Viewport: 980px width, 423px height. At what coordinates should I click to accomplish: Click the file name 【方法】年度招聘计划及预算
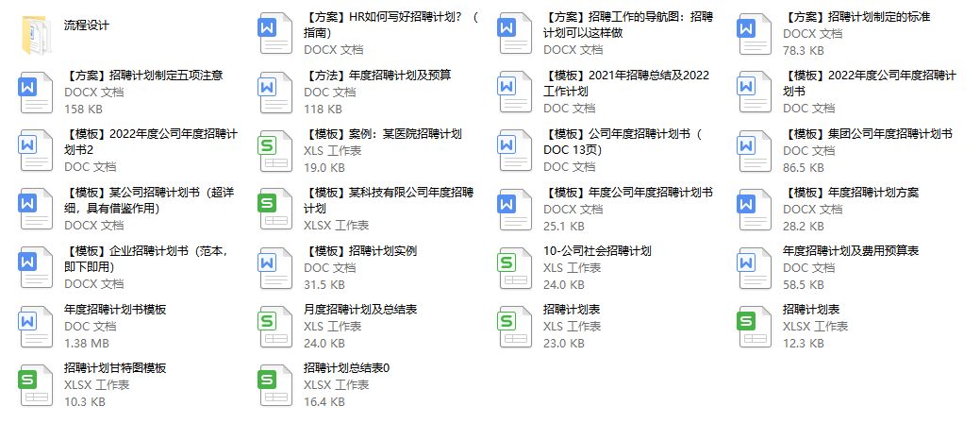pyautogui.click(x=377, y=76)
